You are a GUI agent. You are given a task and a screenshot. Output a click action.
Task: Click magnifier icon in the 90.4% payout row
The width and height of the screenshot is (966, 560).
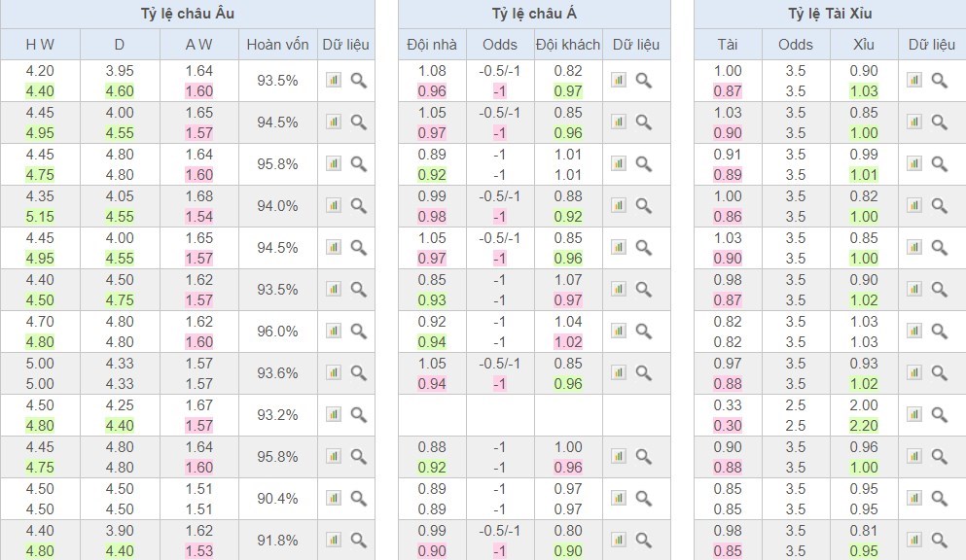358,498
